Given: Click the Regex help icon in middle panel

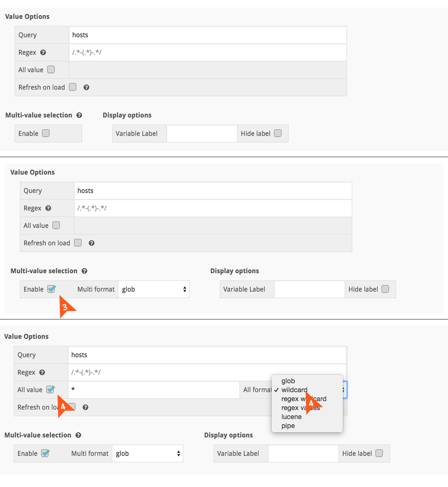Looking at the screenshot, I should point(48,208).
